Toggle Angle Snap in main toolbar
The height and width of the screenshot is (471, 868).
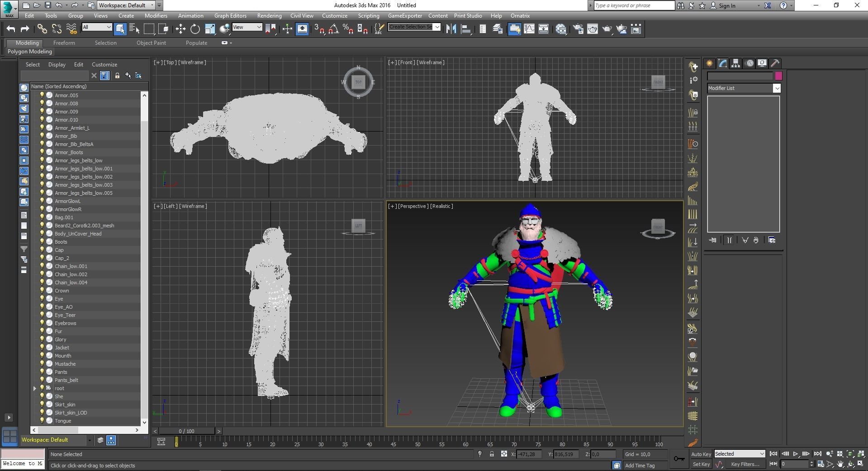[334, 29]
